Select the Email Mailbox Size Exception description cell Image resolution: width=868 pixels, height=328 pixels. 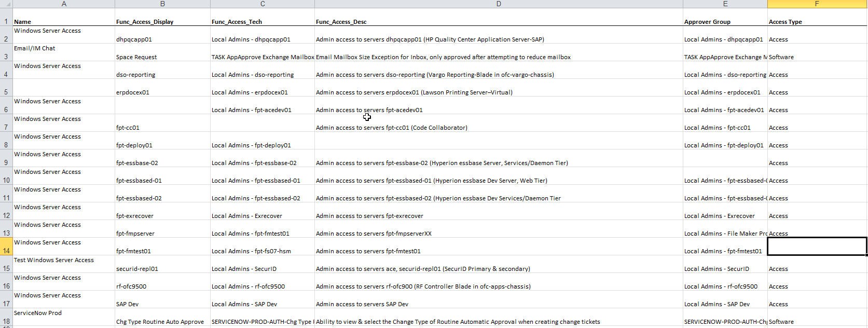click(499, 52)
